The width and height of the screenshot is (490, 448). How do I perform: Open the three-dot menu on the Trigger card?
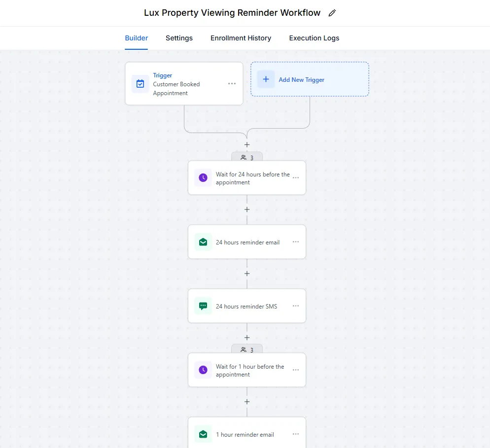(232, 83)
